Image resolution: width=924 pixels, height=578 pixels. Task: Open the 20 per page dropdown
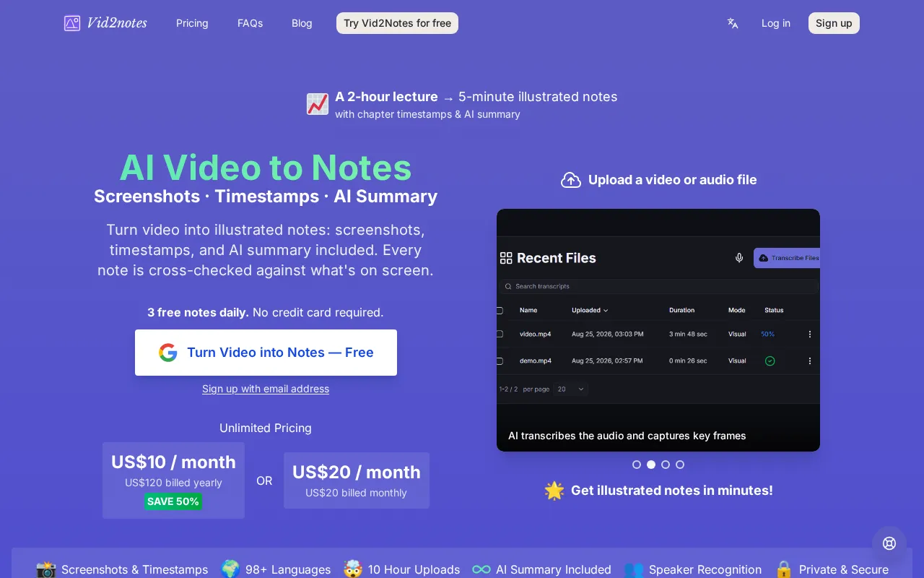click(571, 389)
